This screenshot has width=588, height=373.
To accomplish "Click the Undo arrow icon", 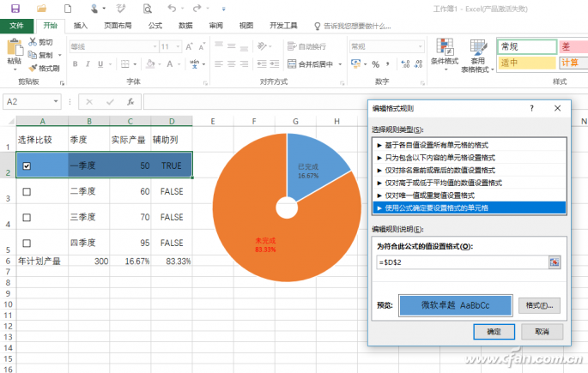I will pos(172,9).
